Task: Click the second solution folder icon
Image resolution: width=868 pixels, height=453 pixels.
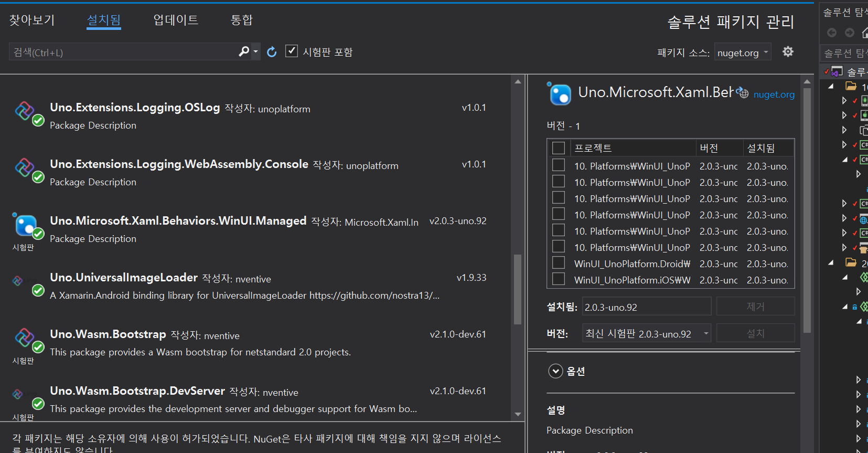Action: [851, 262]
